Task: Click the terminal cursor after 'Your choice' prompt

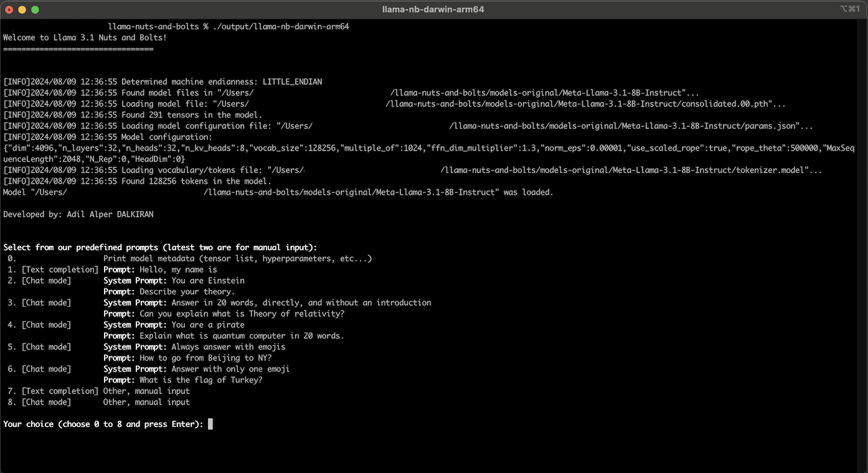Action: click(210, 424)
